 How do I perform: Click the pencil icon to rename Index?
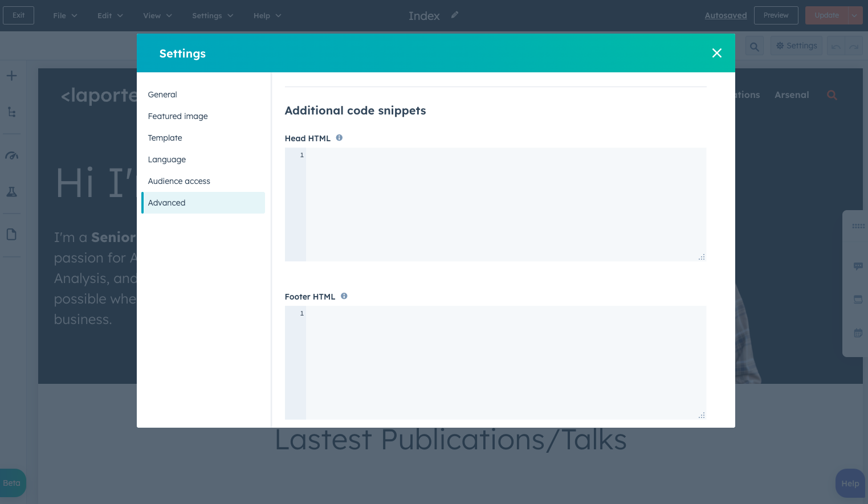tap(454, 15)
